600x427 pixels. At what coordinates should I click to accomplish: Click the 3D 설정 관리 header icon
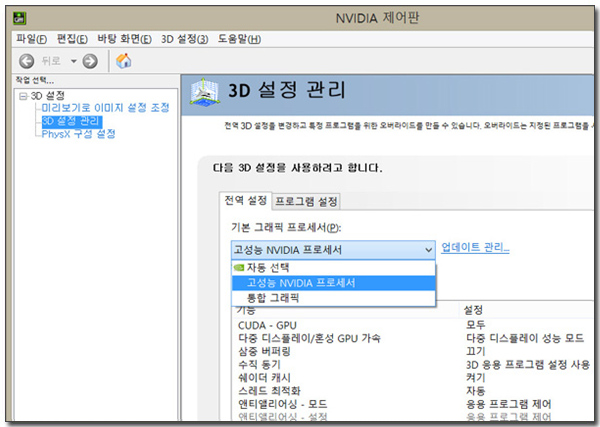[204, 93]
